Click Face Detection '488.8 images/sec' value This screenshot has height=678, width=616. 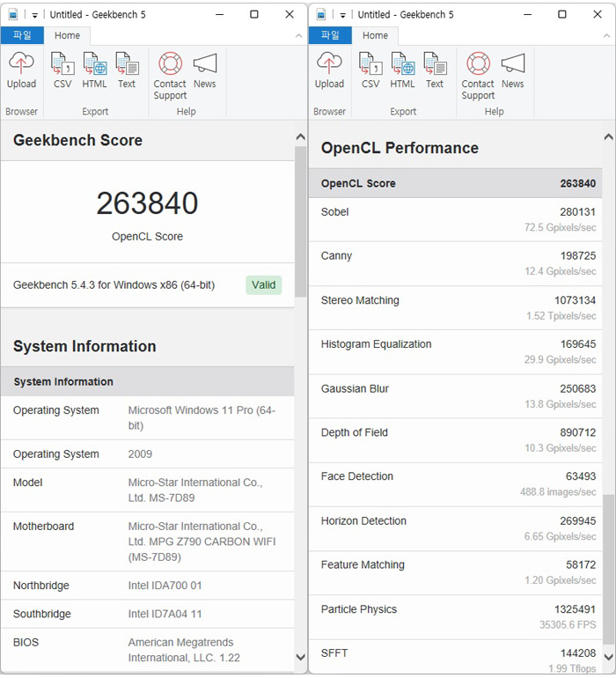click(x=558, y=491)
